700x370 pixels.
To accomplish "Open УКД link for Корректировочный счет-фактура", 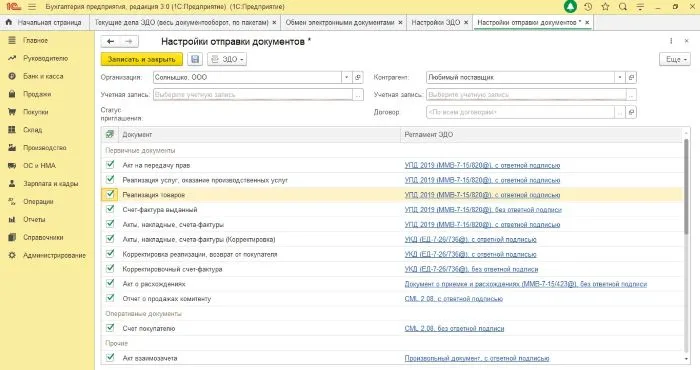I will 471,269.
